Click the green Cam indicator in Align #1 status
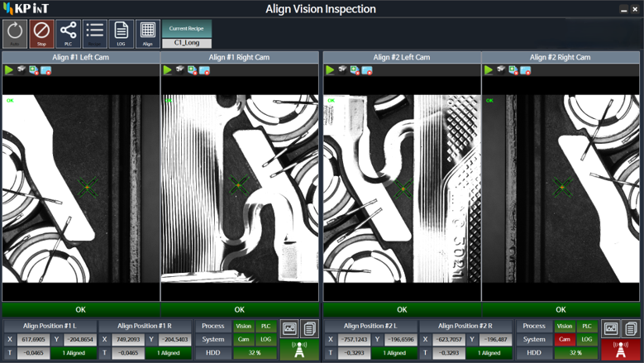The width and height of the screenshot is (644, 363). click(x=244, y=339)
